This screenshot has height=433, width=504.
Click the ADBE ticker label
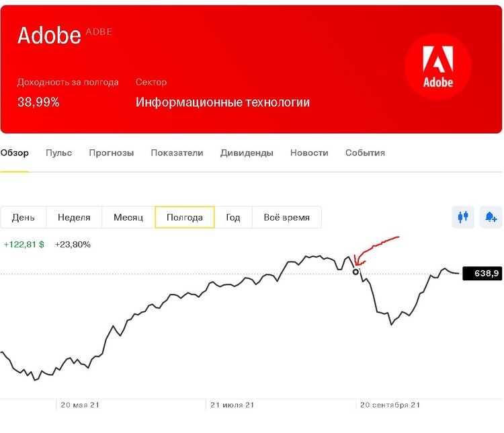pos(99,32)
